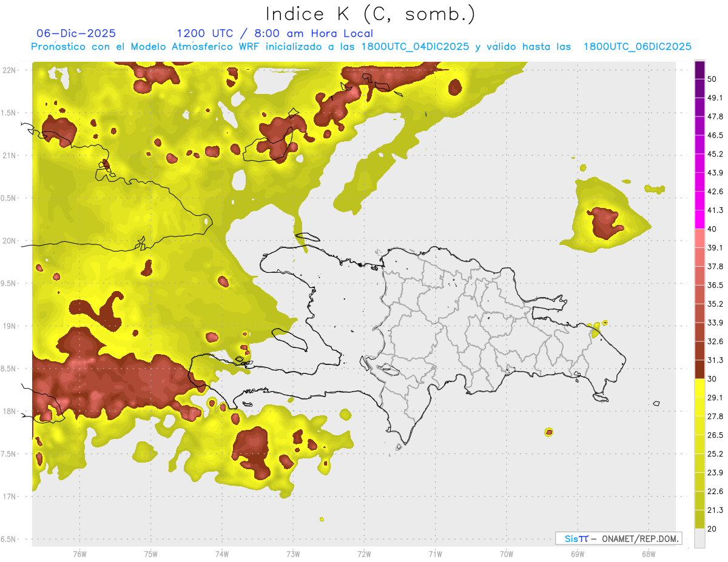Click the '36.5' color scale label
Screen dimensions: 728x562
click(715, 285)
